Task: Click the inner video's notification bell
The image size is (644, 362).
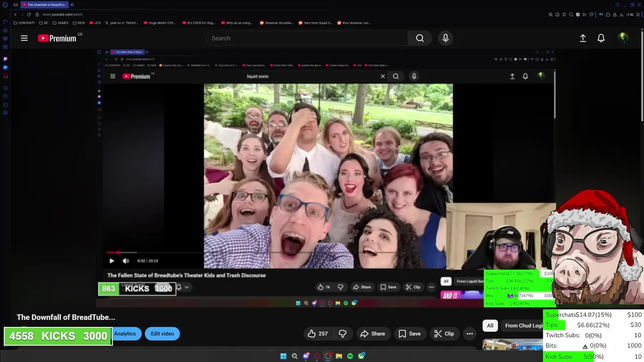Action: (x=525, y=76)
